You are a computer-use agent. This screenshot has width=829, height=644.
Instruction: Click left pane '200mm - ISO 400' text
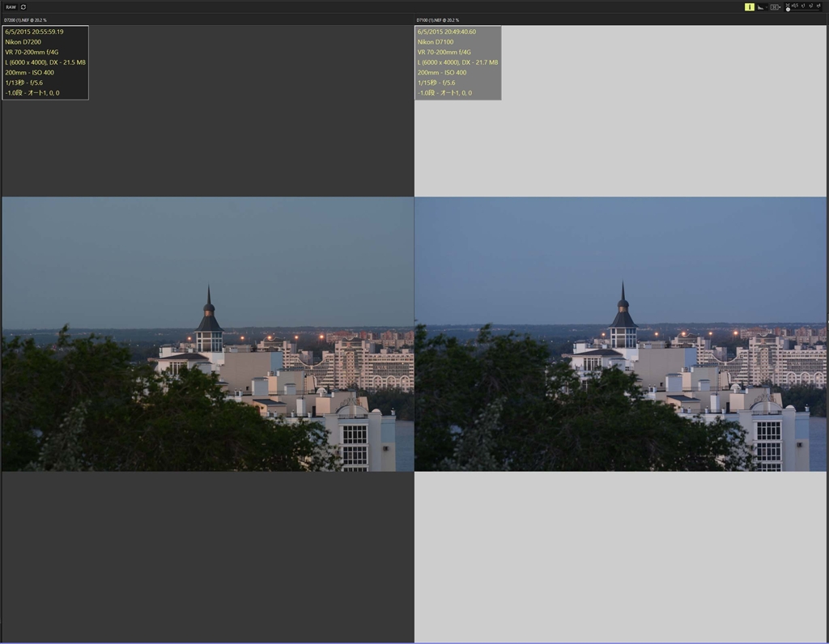pos(30,72)
